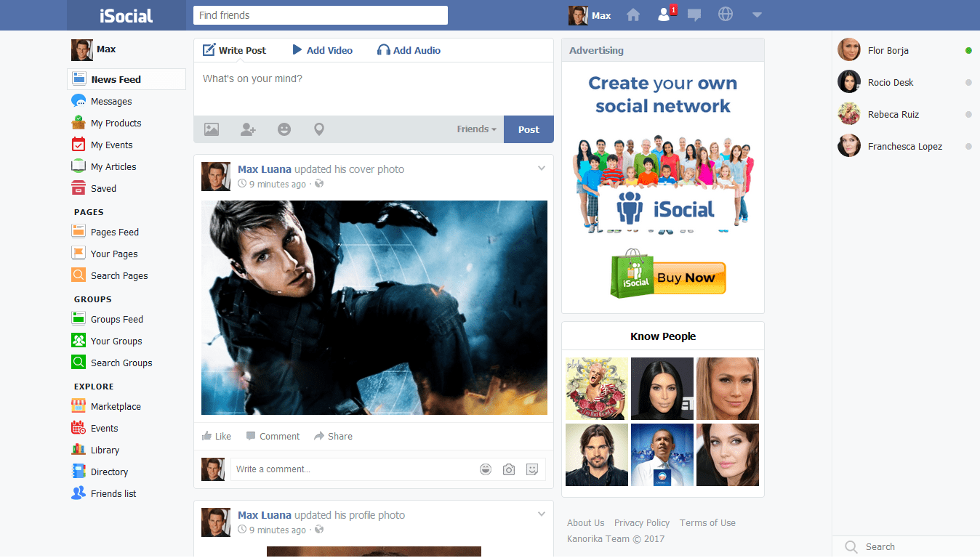This screenshot has width=980, height=558.
Task: Open the dropdown arrow at the far top right
Action: click(756, 15)
